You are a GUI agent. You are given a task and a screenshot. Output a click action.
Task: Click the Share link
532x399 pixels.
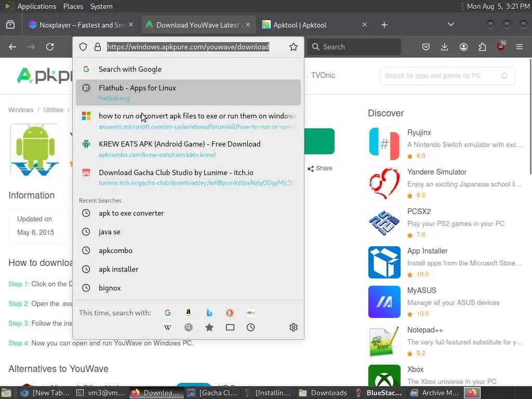tap(320, 168)
